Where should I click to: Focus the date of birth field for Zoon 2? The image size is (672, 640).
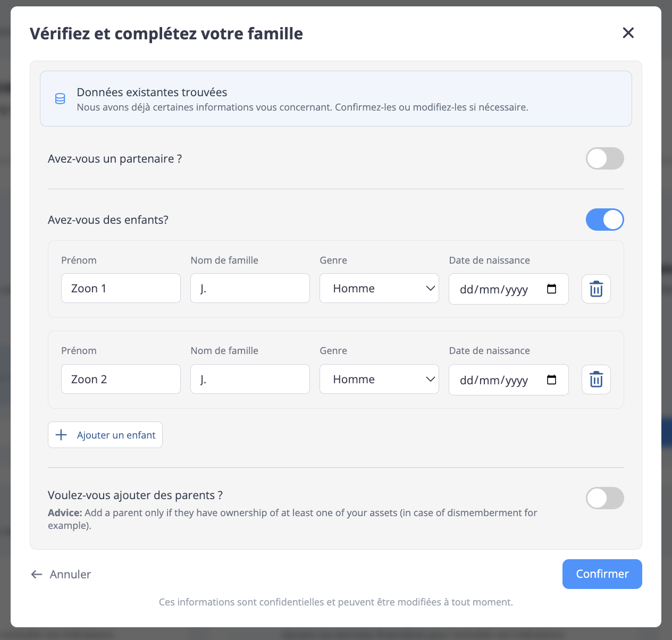click(494, 380)
